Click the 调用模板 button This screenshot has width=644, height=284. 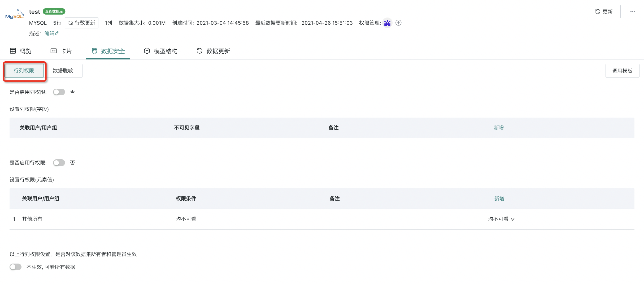point(622,71)
